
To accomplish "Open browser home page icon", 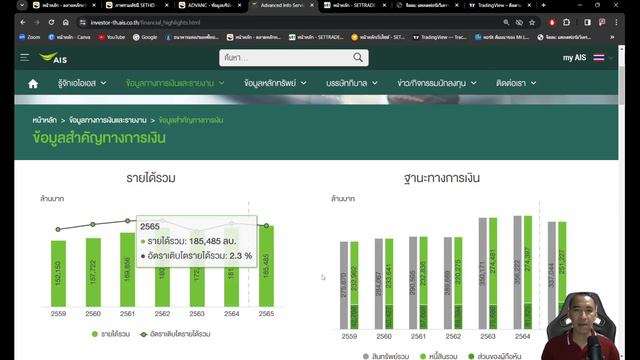I will 65,22.
